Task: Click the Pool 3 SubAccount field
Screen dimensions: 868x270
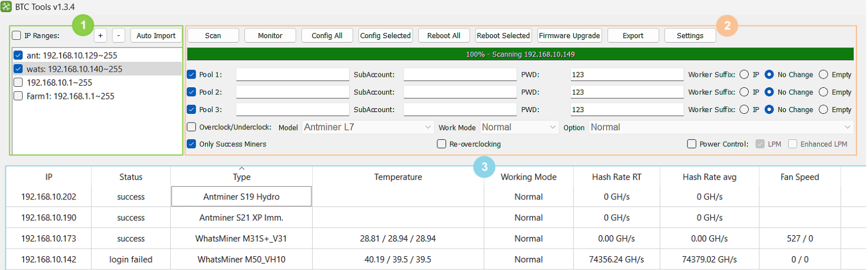Action: [x=460, y=109]
